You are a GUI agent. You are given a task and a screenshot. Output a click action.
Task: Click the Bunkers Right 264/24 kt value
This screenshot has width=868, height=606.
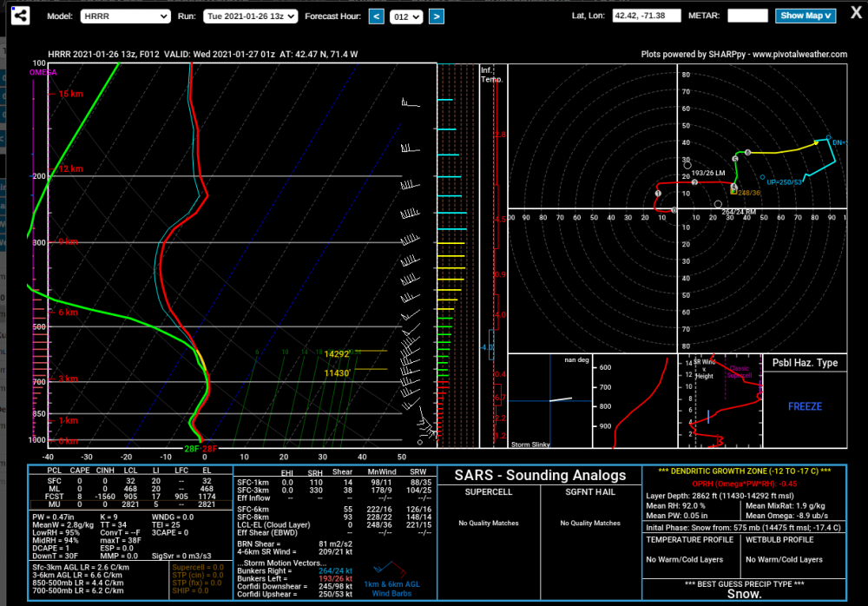(335, 570)
